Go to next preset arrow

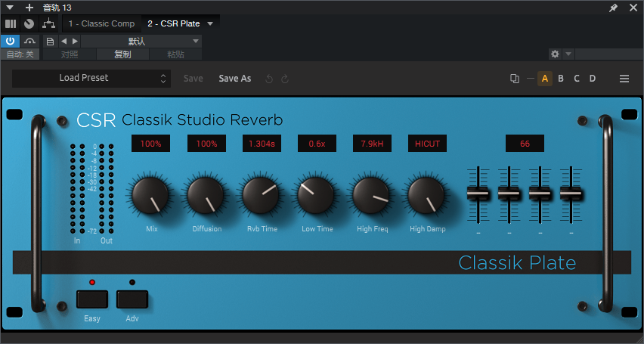click(x=75, y=41)
